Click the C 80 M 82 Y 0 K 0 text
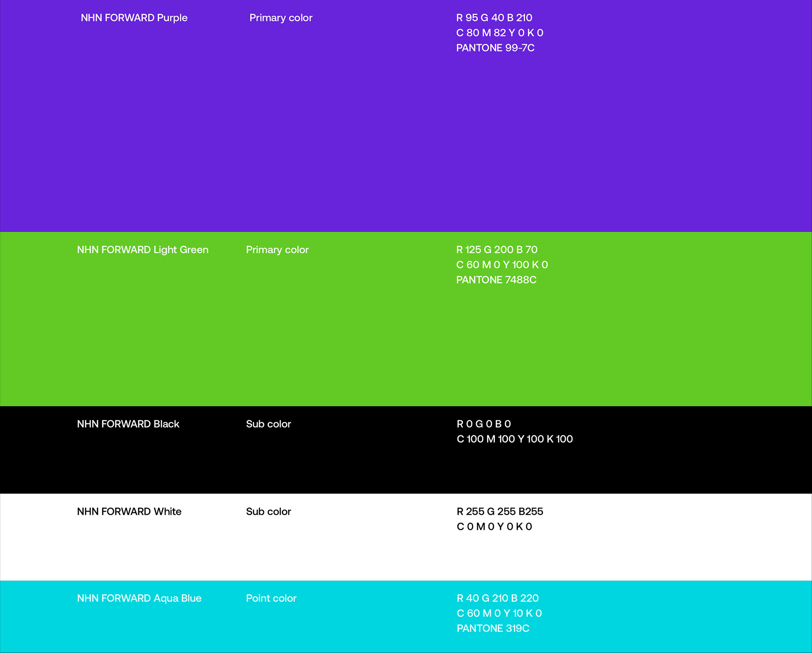This screenshot has height=653, width=812. pos(499,33)
